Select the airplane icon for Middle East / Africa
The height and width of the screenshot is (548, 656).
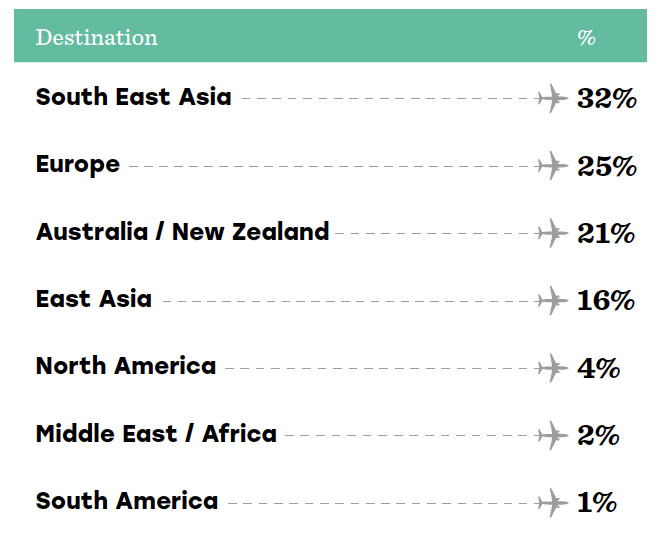(x=551, y=435)
